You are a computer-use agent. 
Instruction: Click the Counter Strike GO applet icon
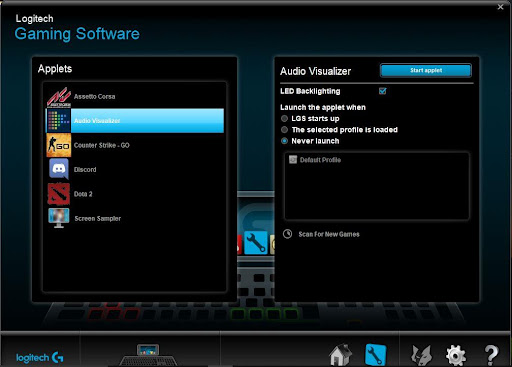click(x=59, y=145)
